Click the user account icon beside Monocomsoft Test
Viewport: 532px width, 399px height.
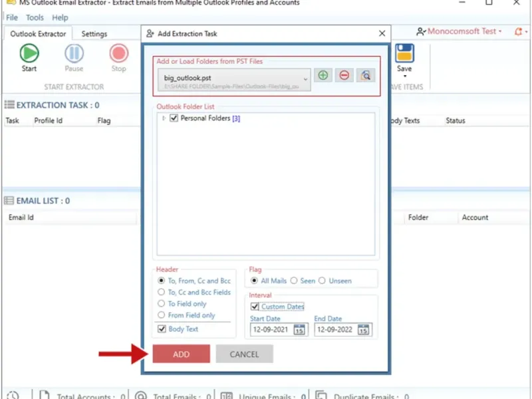click(x=421, y=31)
